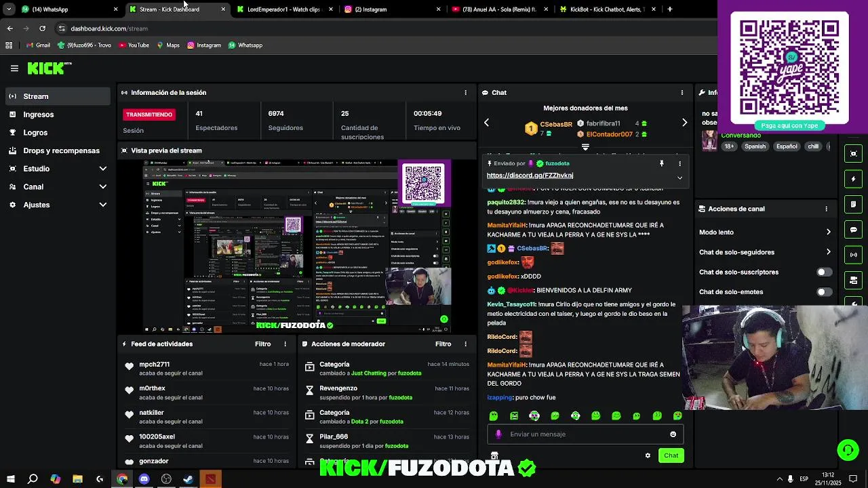The height and width of the screenshot is (488, 868).
Task: Open Ingresos sidebar item
Action: pyautogui.click(x=58, y=115)
